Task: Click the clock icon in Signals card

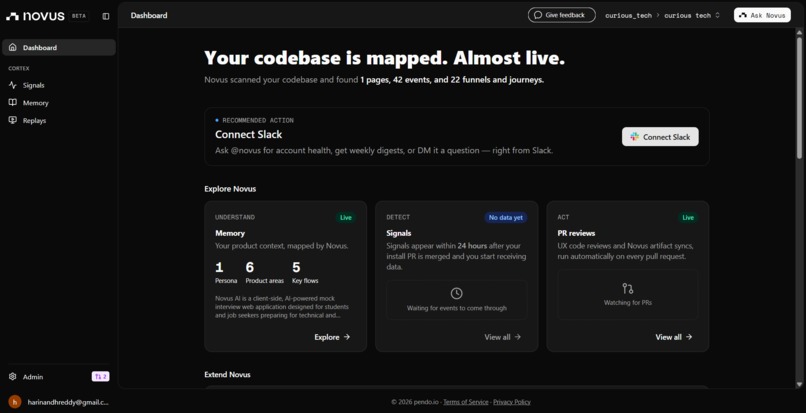Action: tap(456, 293)
